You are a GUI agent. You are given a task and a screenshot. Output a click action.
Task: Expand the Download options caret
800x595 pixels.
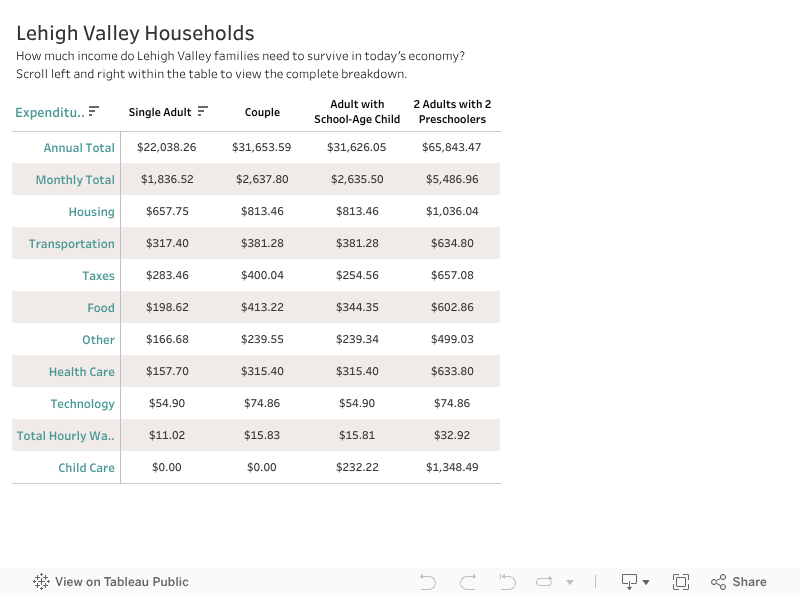tap(646, 582)
